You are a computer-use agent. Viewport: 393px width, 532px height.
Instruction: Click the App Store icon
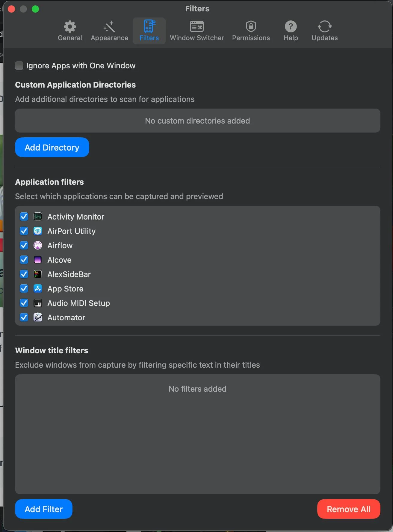click(x=38, y=288)
